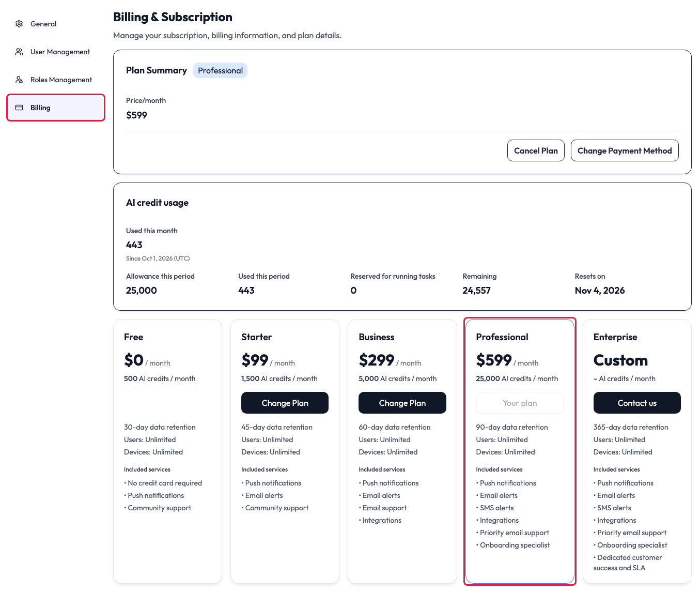Click 500 AI credits / month text
This screenshot has height=592, width=700.
click(x=160, y=378)
